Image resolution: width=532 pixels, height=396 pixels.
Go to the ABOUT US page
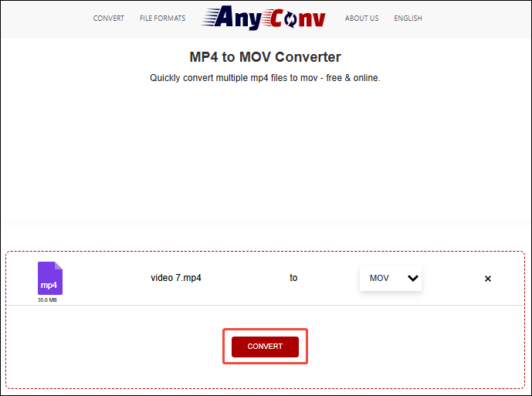[361, 19]
